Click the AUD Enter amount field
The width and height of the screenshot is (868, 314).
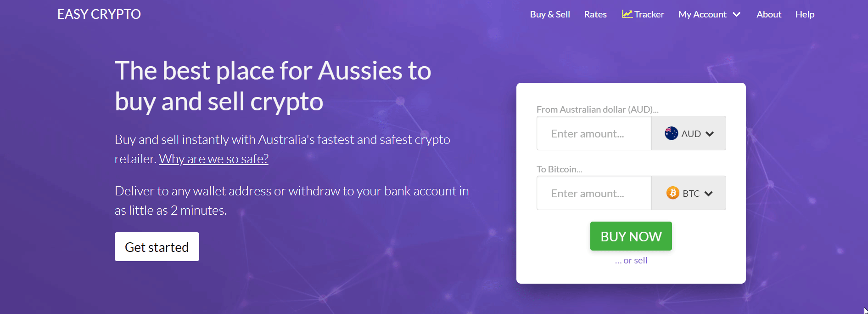point(594,133)
